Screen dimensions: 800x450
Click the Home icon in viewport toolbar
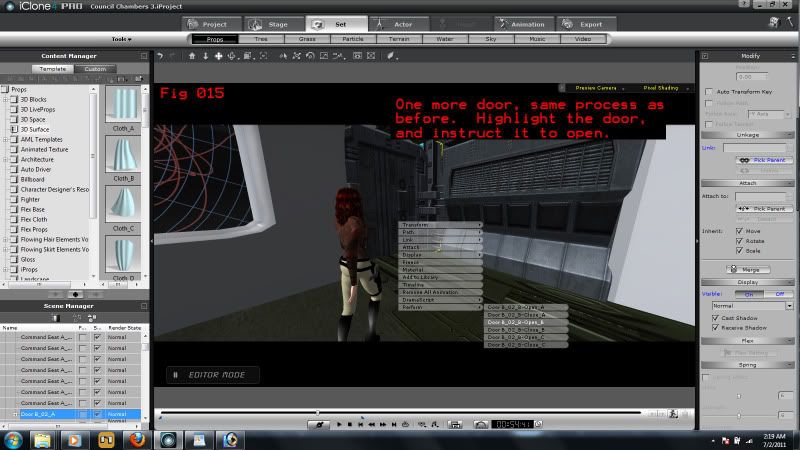pyautogui.click(x=192, y=56)
